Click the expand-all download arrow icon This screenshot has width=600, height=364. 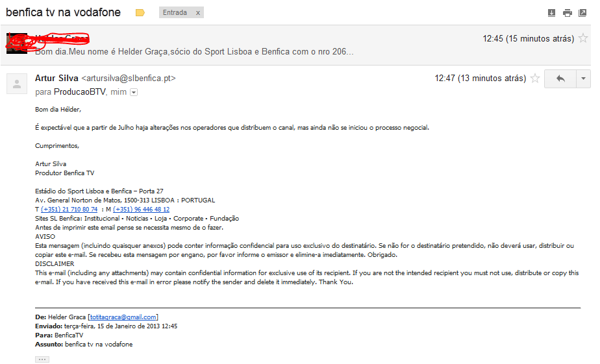point(552,13)
